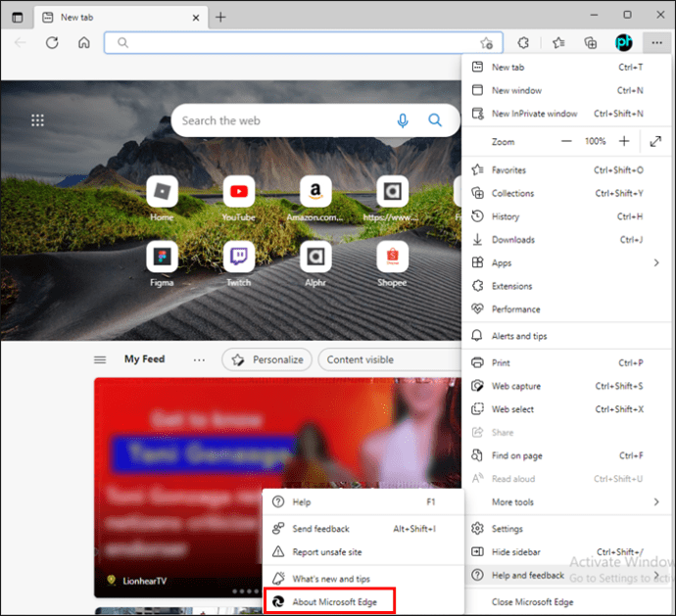Image resolution: width=676 pixels, height=616 pixels.
Task: Go to the Home page icon
Action: point(84,43)
